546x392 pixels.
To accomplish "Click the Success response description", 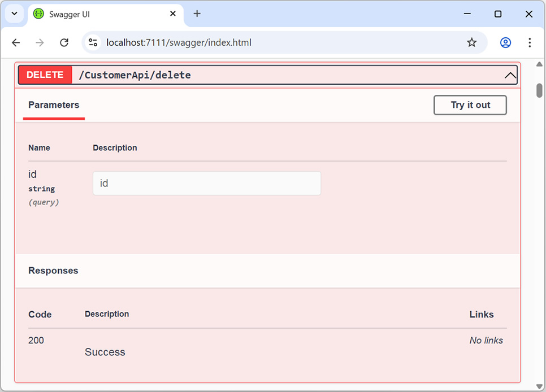I will [105, 352].
